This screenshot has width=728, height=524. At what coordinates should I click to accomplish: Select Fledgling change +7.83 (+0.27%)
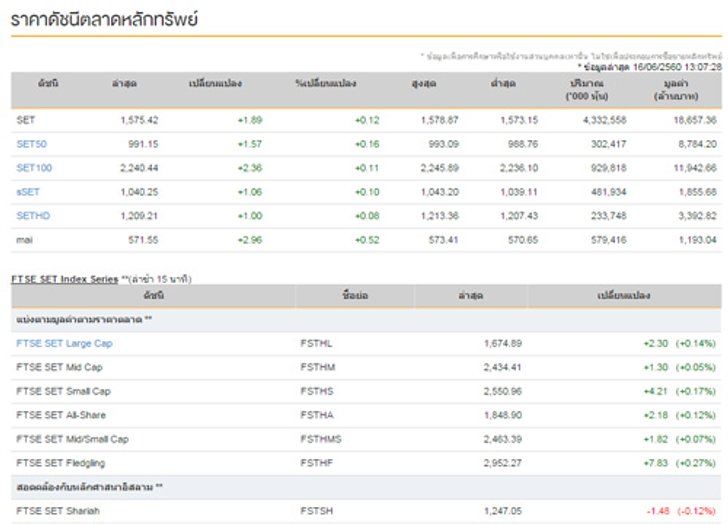(680, 463)
